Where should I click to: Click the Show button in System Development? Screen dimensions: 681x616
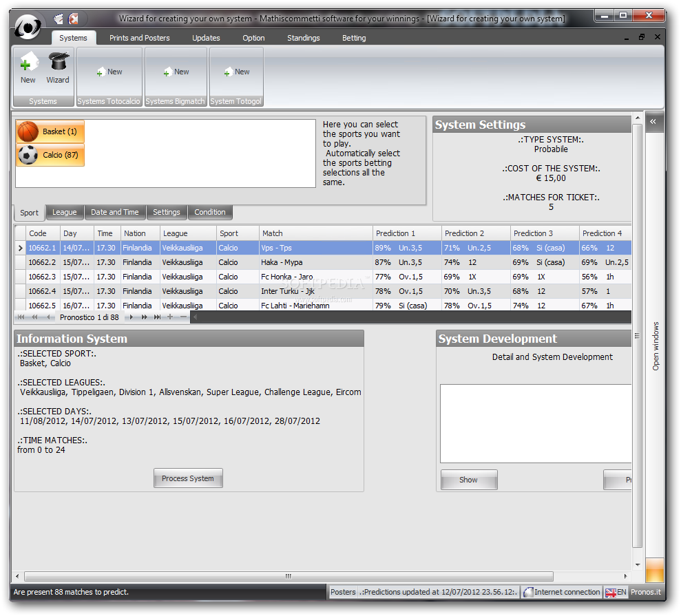pos(469,480)
